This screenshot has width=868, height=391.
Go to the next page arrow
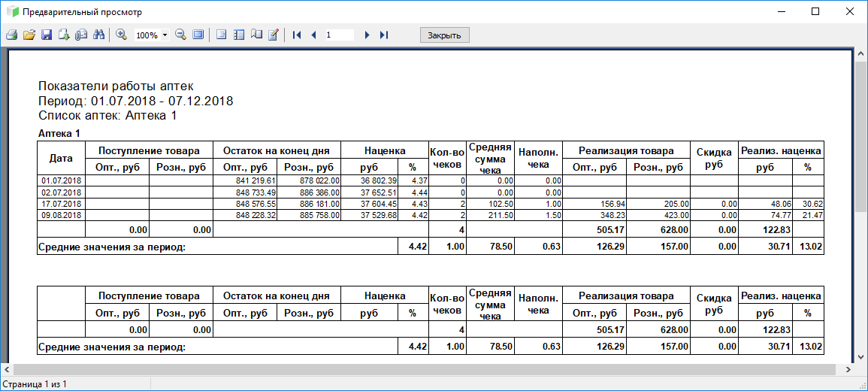click(x=367, y=35)
